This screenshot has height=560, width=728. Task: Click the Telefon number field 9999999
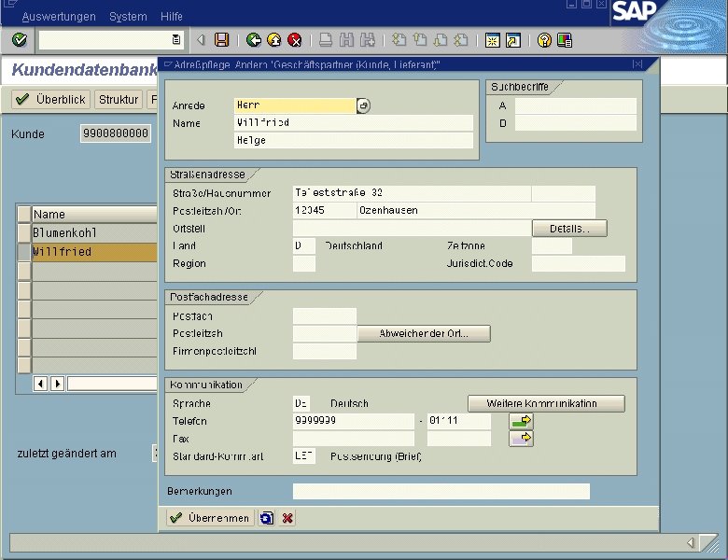[354, 421]
